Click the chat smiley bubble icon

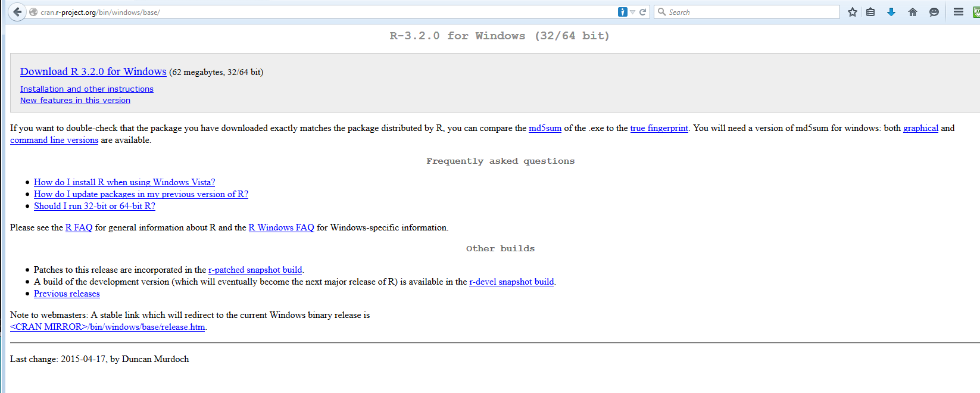click(x=934, y=12)
